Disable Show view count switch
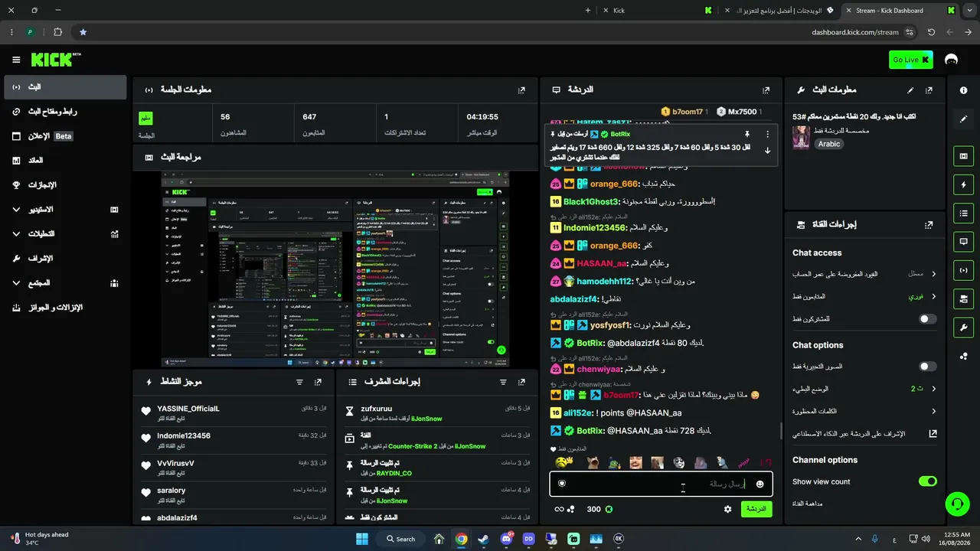The height and width of the screenshot is (551, 980). [927, 481]
